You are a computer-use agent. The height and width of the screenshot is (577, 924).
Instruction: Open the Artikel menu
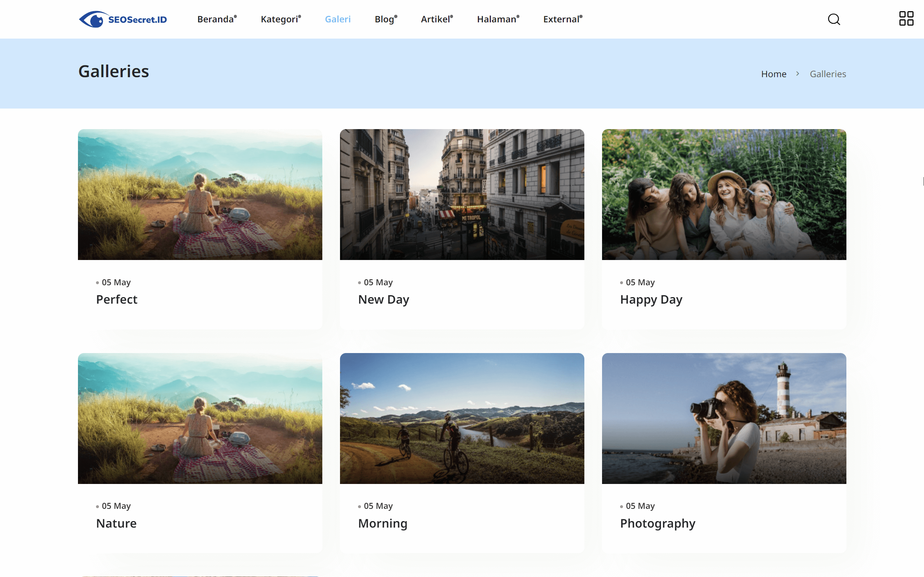click(x=435, y=19)
